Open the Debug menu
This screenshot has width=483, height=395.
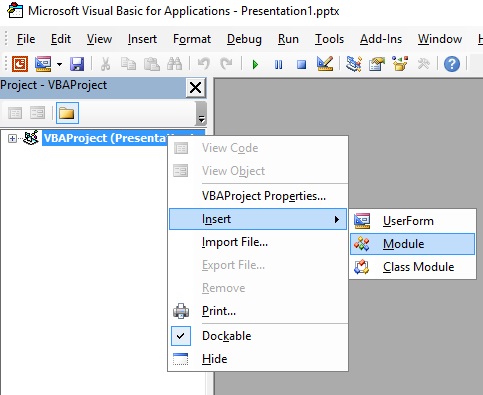click(x=244, y=39)
